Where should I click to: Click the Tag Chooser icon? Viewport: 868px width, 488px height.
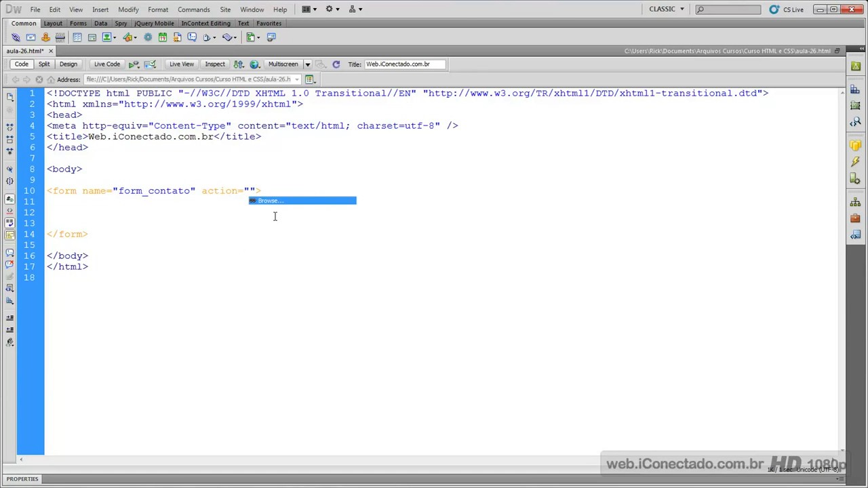click(271, 37)
